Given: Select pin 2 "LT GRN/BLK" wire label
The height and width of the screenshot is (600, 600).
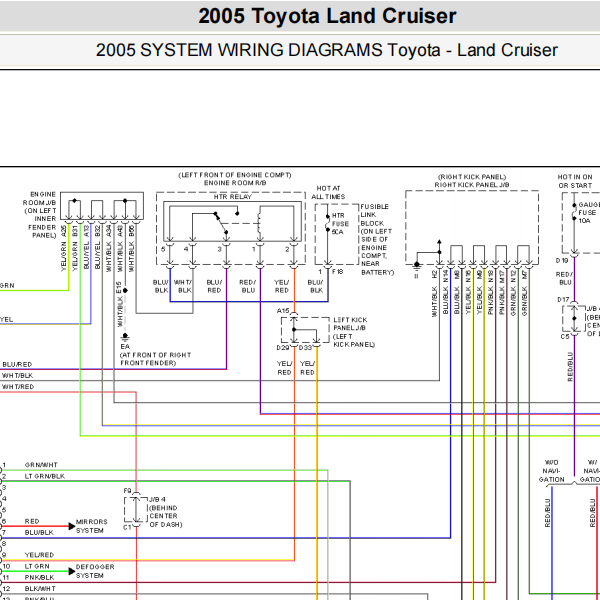Looking at the screenshot, I should coord(45,476).
